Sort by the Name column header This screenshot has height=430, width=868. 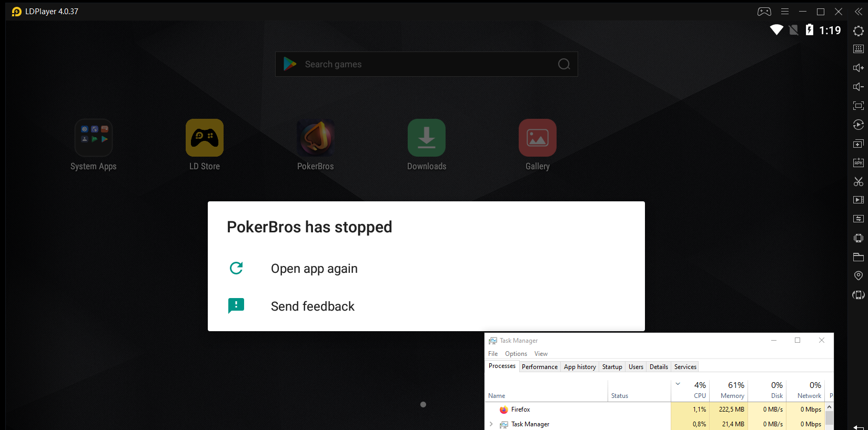[x=546, y=391]
